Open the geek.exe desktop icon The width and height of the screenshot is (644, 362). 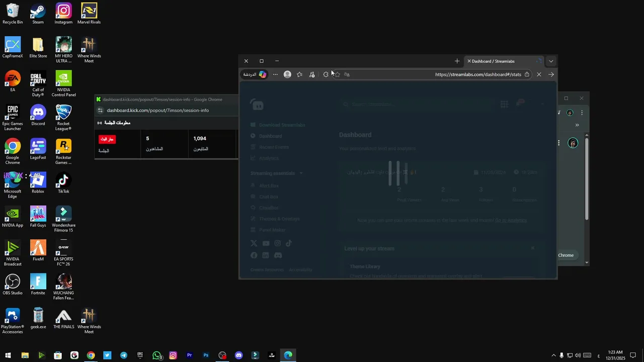coord(38,318)
